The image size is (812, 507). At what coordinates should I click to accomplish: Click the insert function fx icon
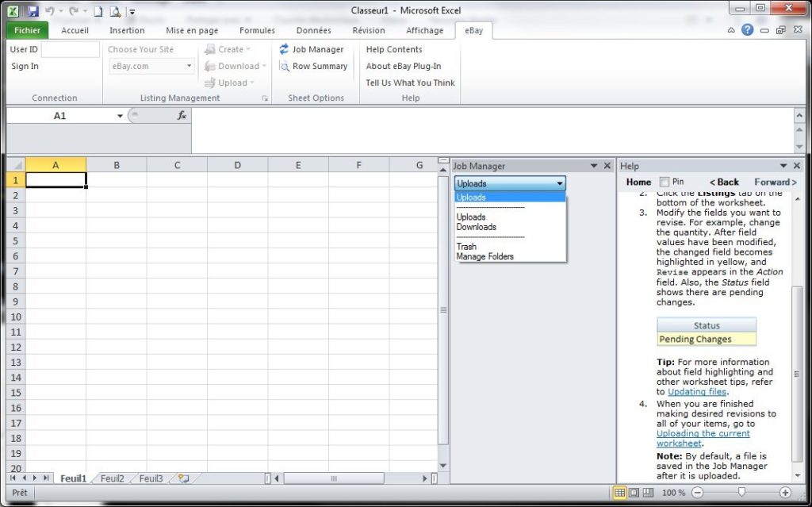(182, 115)
